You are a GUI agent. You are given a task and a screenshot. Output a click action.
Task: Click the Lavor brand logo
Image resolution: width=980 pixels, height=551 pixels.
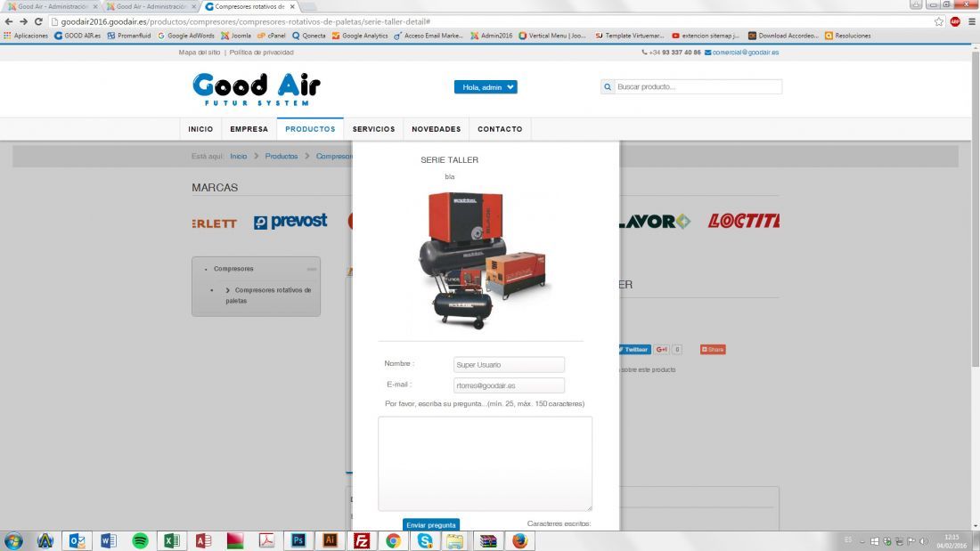pyautogui.click(x=655, y=221)
